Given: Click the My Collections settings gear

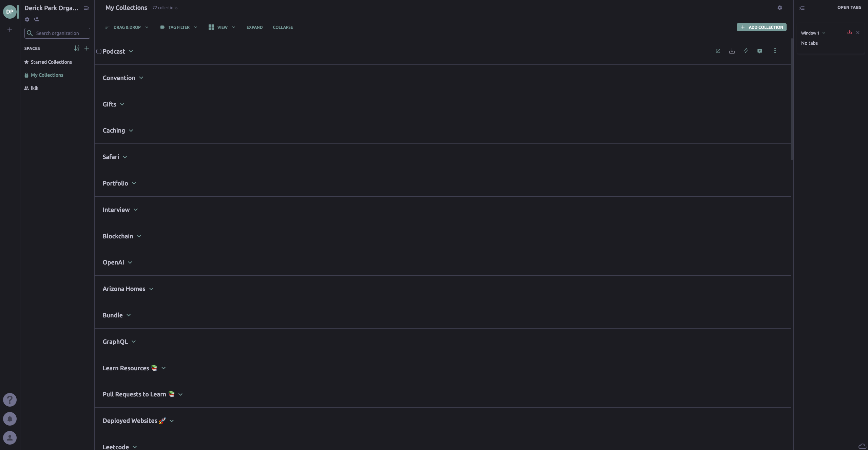Looking at the screenshot, I should point(779,8).
